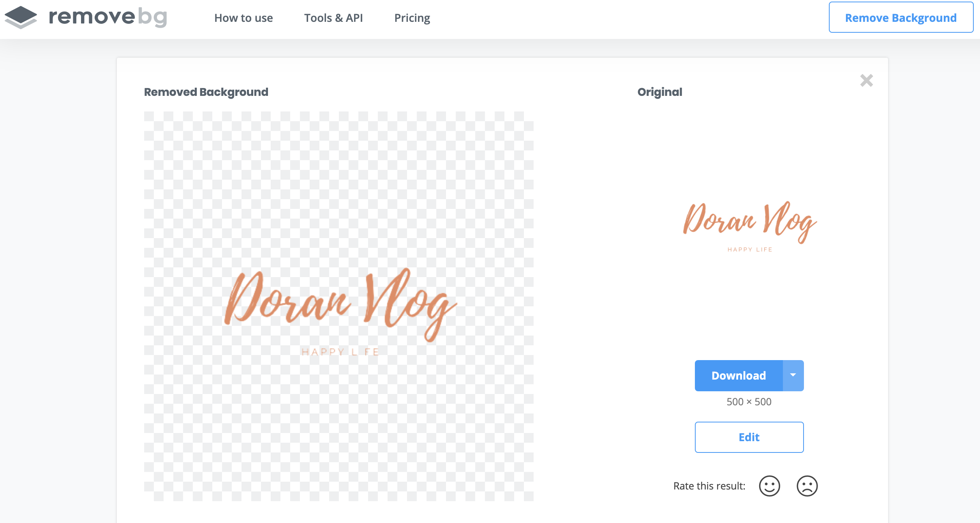Click the 500 × 500 size label
This screenshot has height=523, width=980.
749,402
